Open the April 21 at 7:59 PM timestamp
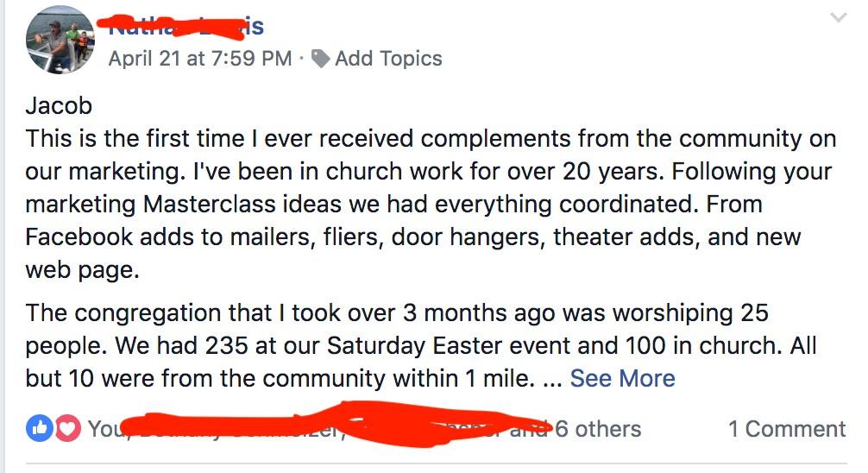868x473 pixels. click(199, 59)
